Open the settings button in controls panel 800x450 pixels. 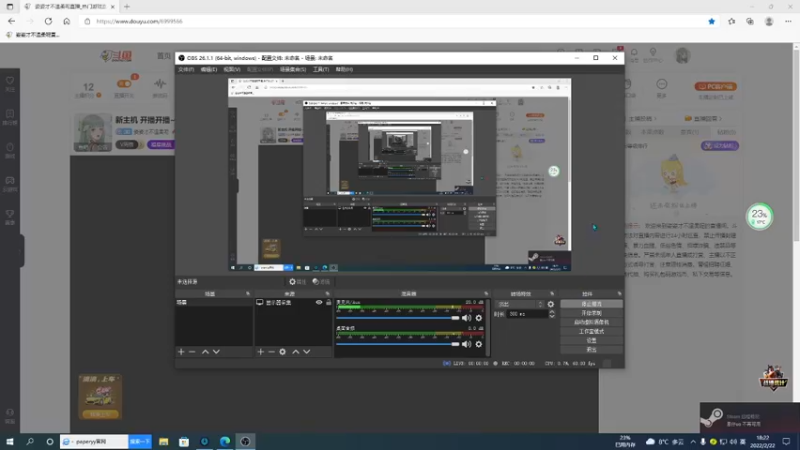click(x=591, y=340)
